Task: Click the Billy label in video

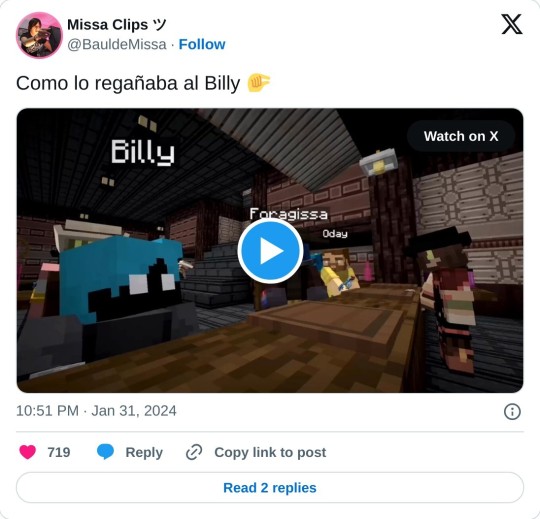Action: click(143, 152)
